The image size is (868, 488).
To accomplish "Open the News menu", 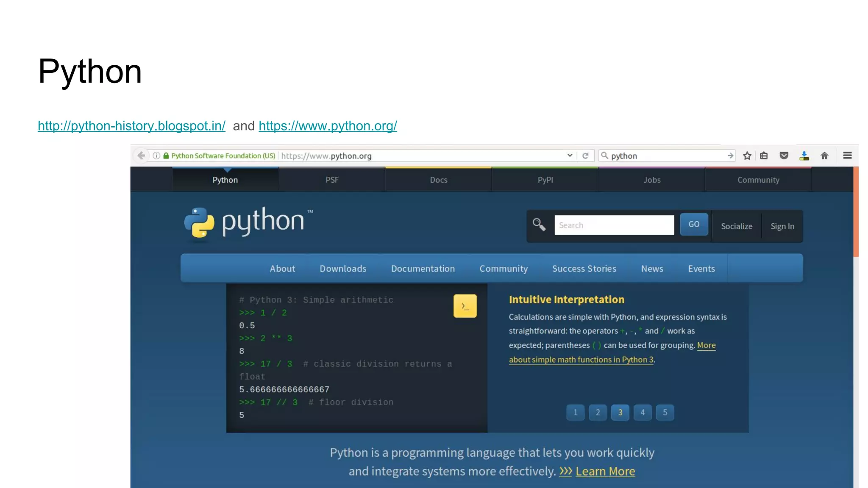I will pos(652,269).
